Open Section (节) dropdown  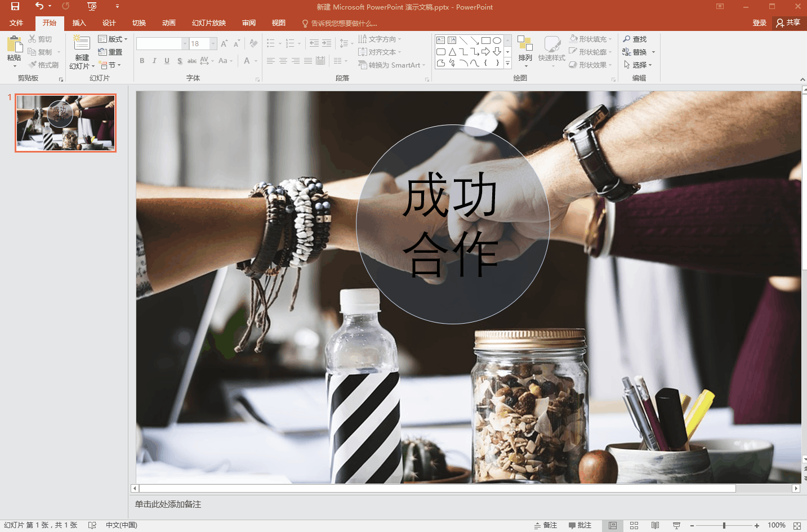click(110, 65)
